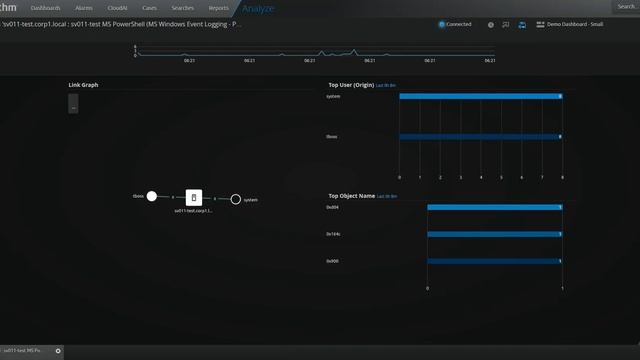Open the Dashboards menu
This screenshot has width=640, height=360.
pyautogui.click(x=45, y=8)
